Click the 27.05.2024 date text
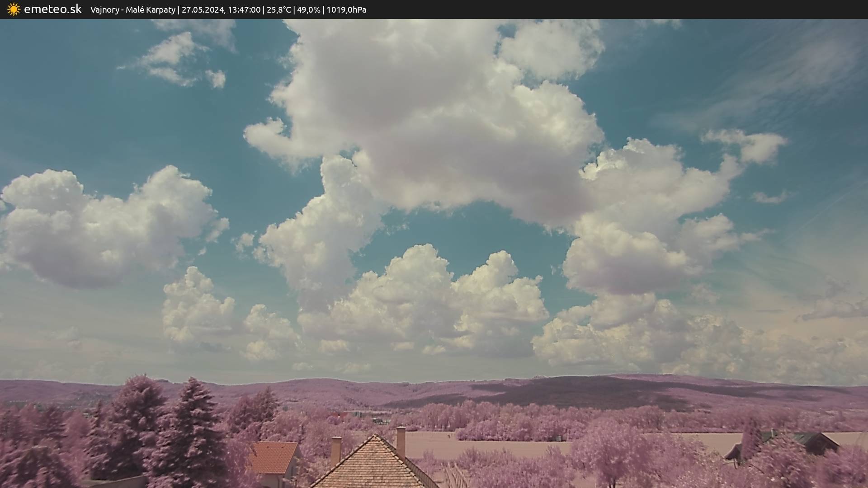Viewport: 868px width, 488px height. [203, 9]
